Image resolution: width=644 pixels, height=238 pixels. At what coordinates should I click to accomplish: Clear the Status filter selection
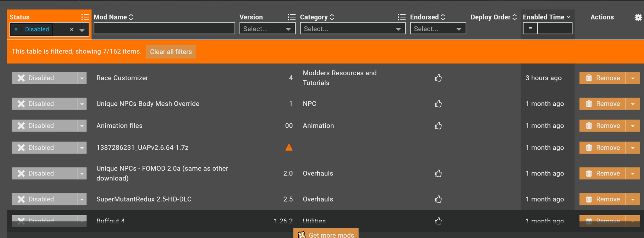click(71, 29)
